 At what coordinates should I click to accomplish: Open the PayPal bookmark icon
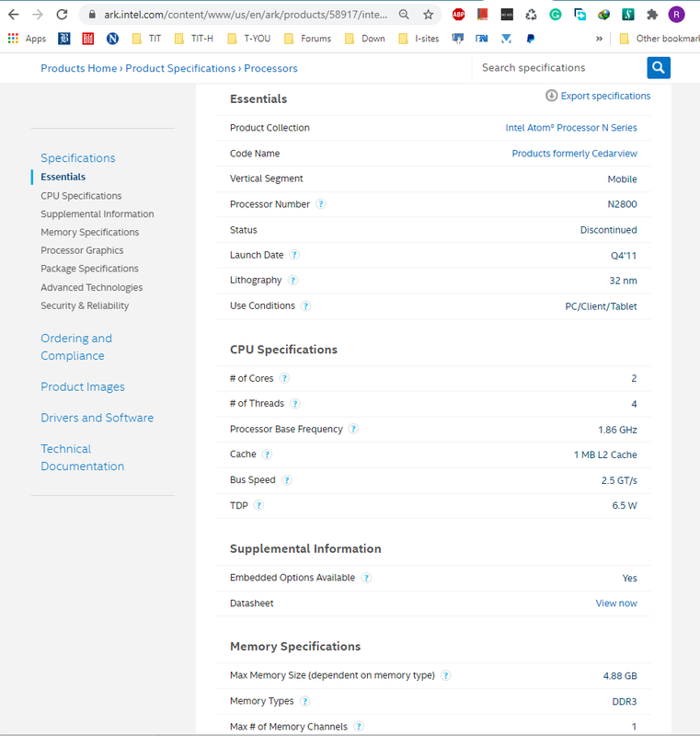point(531,39)
